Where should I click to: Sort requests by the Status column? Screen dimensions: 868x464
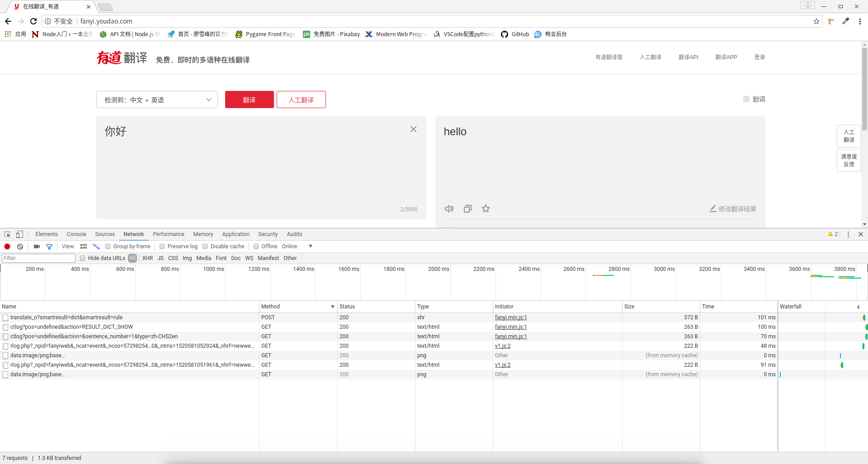tap(376, 307)
